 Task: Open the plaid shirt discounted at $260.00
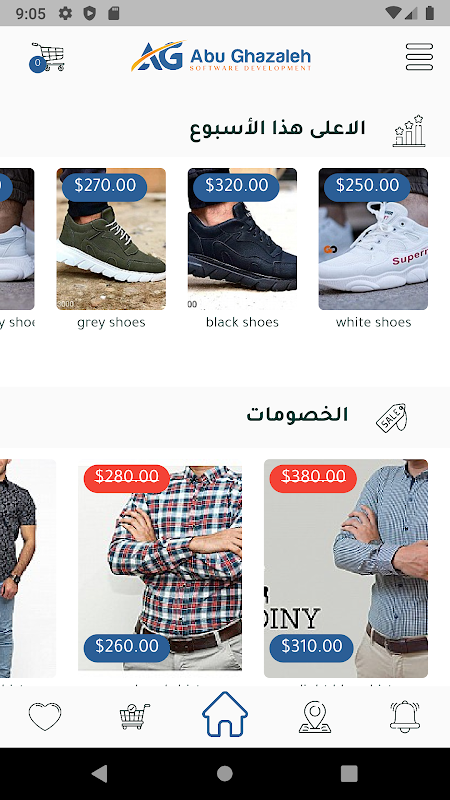[160, 568]
